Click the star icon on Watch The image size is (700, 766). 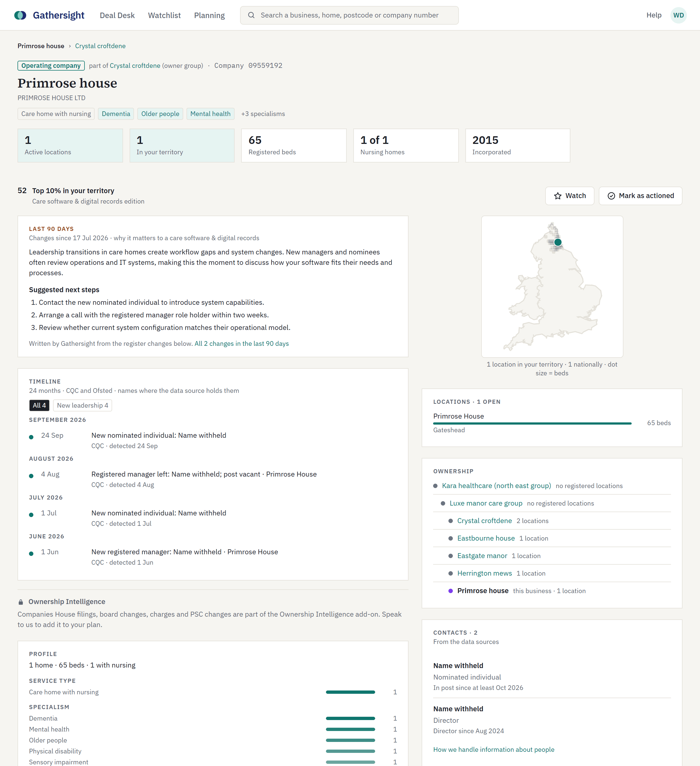pos(558,196)
